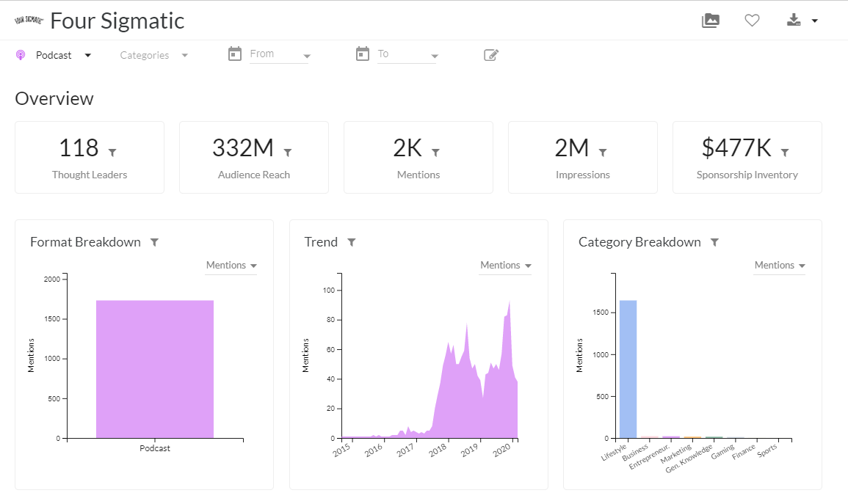The width and height of the screenshot is (848, 504).
Task: Click the Gen. Knowledge category axis label
Action: 689,459
